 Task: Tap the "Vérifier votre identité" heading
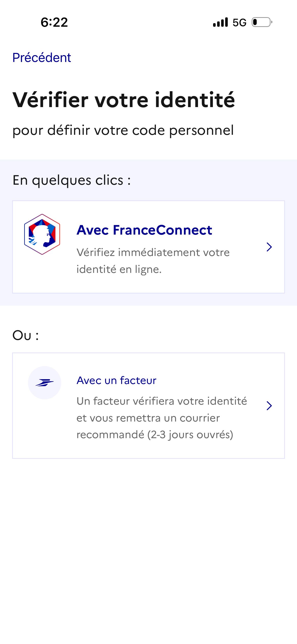124,100
